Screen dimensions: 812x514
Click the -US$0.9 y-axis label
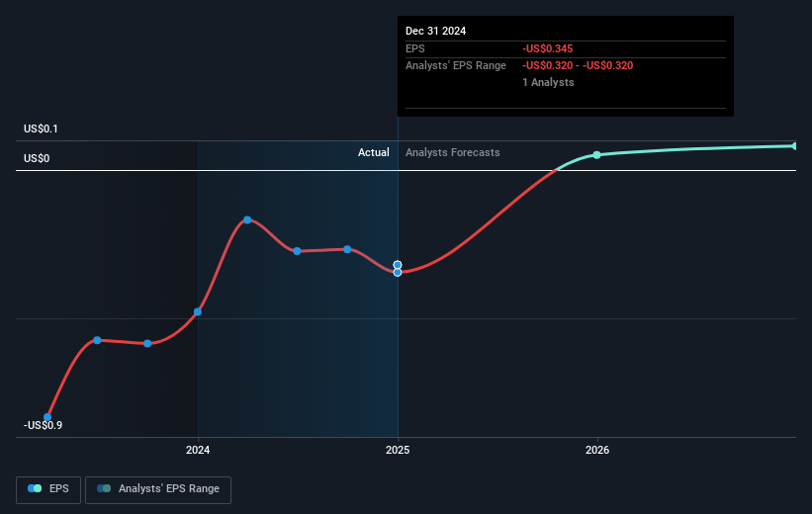pyautogui.click(x=43, y=425)
